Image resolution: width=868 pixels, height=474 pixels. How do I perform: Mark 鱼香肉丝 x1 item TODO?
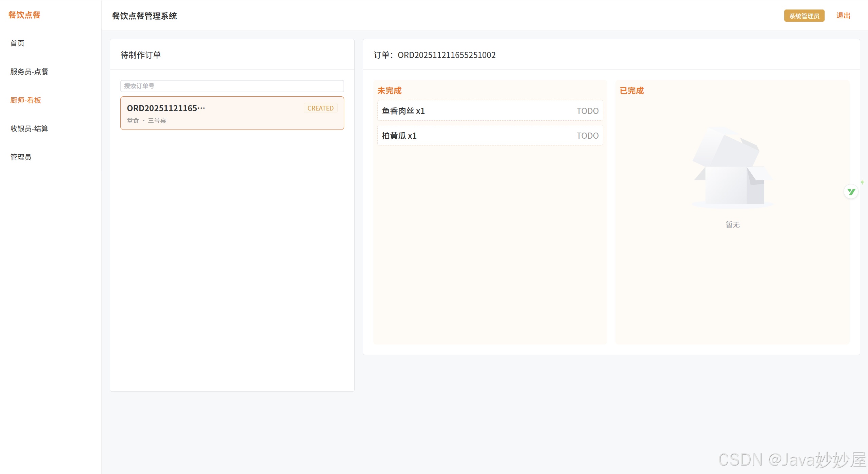(x=403, y=111)
